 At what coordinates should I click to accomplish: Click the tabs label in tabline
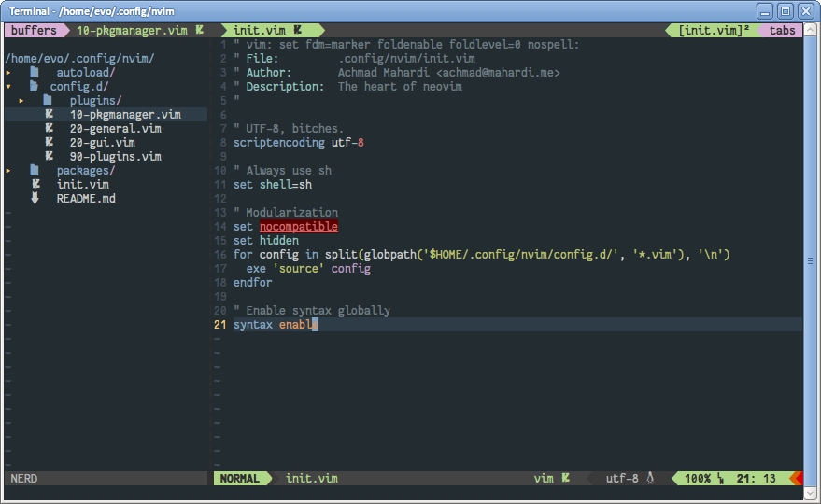tap(782, 31)
